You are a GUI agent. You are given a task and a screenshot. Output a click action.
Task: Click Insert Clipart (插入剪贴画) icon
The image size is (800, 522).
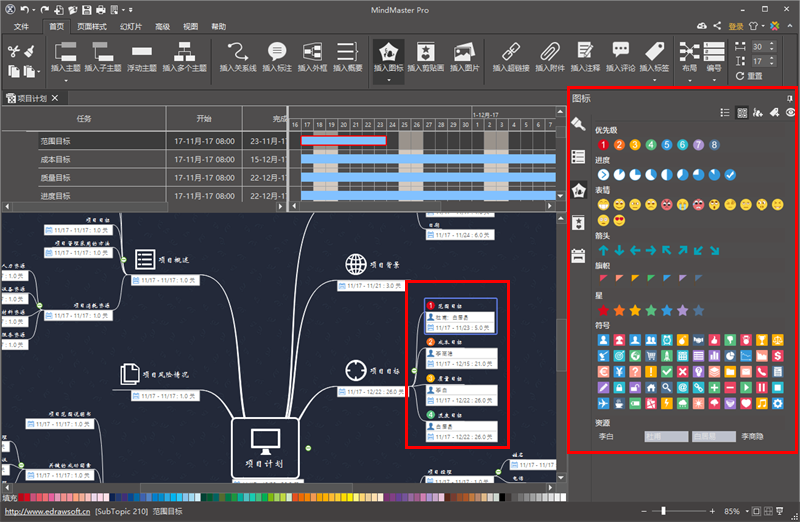[x=426, y=52]
